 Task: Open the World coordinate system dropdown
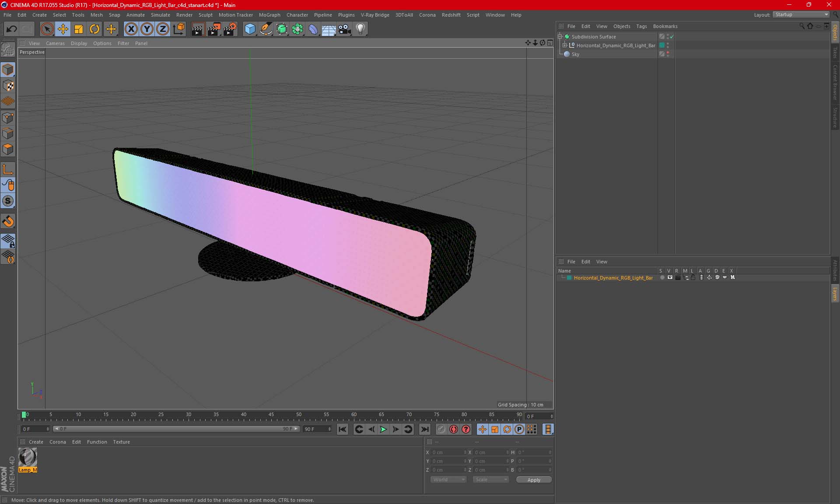[448, 479]
